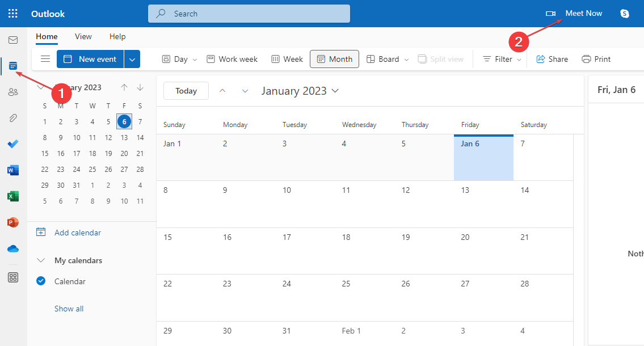Image resolution: width=644 pixels, height=346 pixels.
Task: Pick date 6 in mini calendar
Action: pyautogui.click(x=124, y=121)
